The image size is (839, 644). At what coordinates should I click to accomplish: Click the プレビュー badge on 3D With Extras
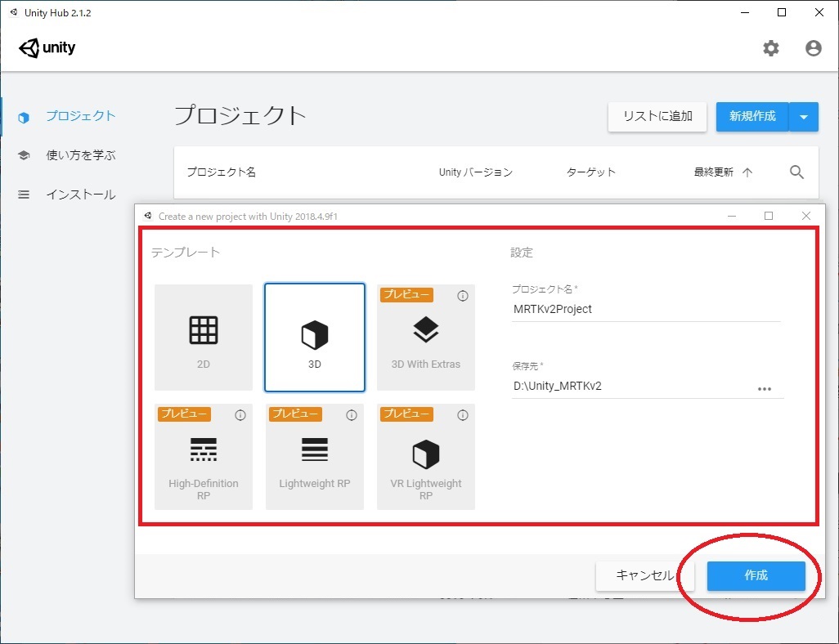tap(406, 295)
